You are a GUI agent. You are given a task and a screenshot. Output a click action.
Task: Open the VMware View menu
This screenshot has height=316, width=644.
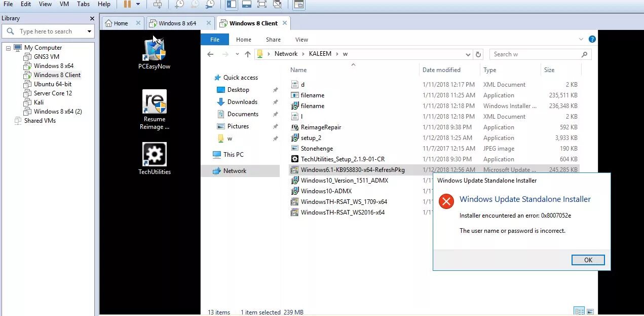click(x=45, y=4)
